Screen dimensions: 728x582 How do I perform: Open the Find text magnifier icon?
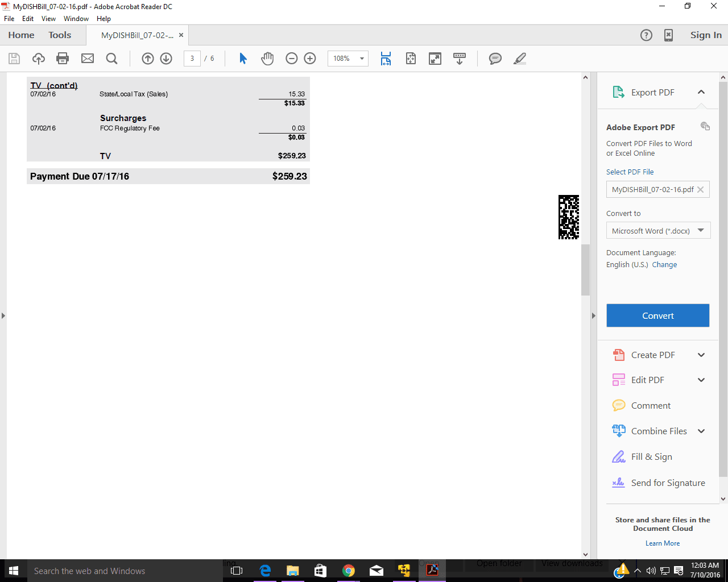tap(111, 59)
